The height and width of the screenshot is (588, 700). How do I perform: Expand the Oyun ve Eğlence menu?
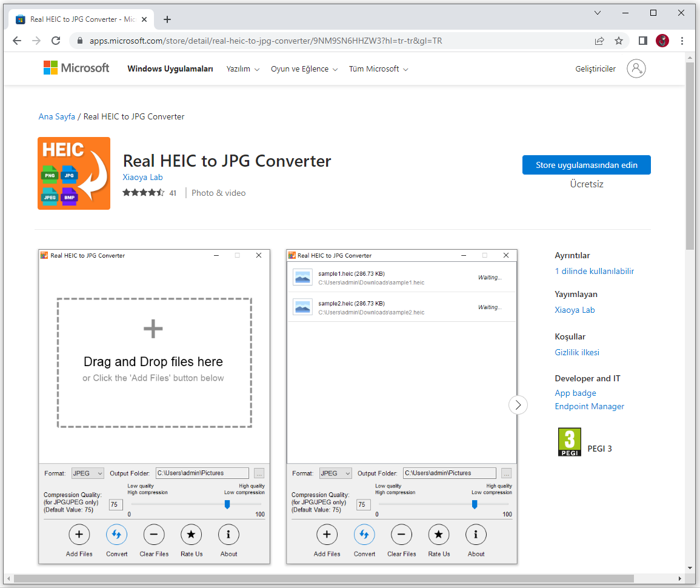tap(304, 69)
